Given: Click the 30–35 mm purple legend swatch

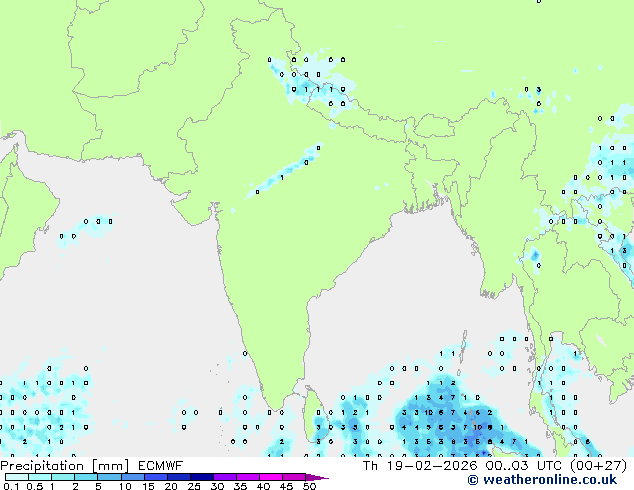Looking at the screenshot, I should coord(225,477).
